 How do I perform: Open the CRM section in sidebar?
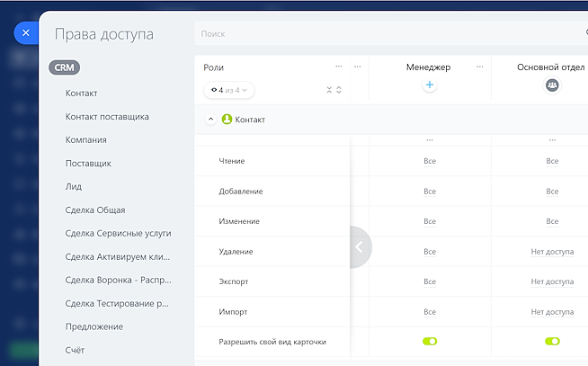click(64, 67)
